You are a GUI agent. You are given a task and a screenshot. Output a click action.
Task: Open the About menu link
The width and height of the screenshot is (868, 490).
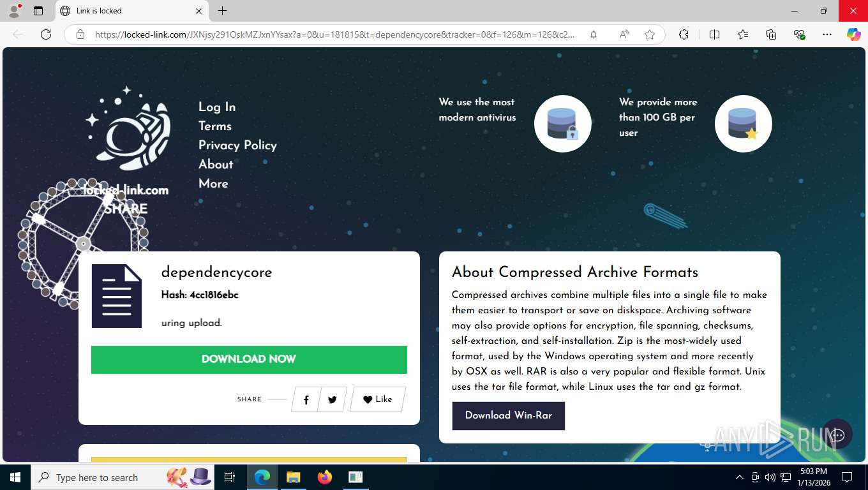pos(216,165)
